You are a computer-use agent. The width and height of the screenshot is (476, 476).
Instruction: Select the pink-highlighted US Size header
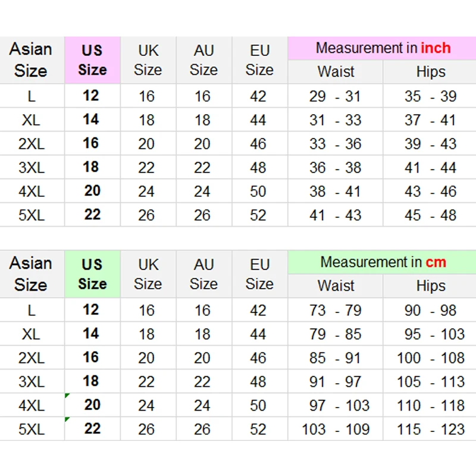pyautogui.click(x=92, y=60)
